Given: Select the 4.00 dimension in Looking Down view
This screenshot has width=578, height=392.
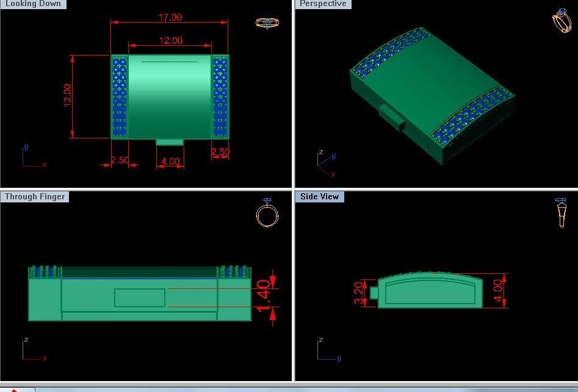Looking at the screenshot, I should [x=170, y=161].
